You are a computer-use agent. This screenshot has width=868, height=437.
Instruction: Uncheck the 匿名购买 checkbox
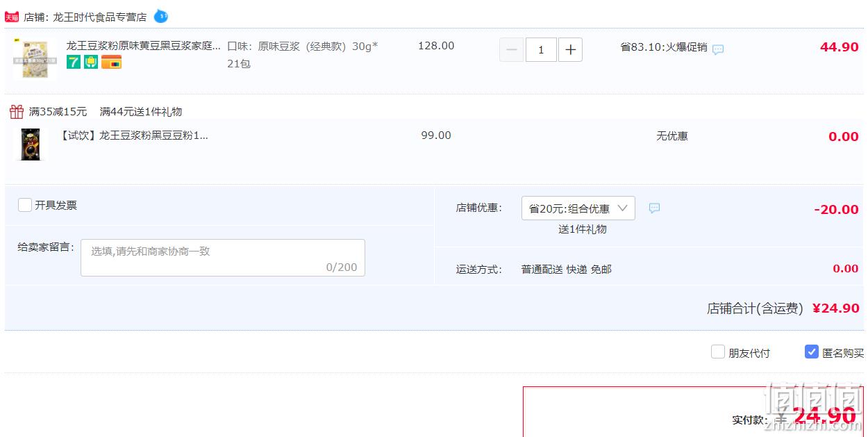coord(812,352)
